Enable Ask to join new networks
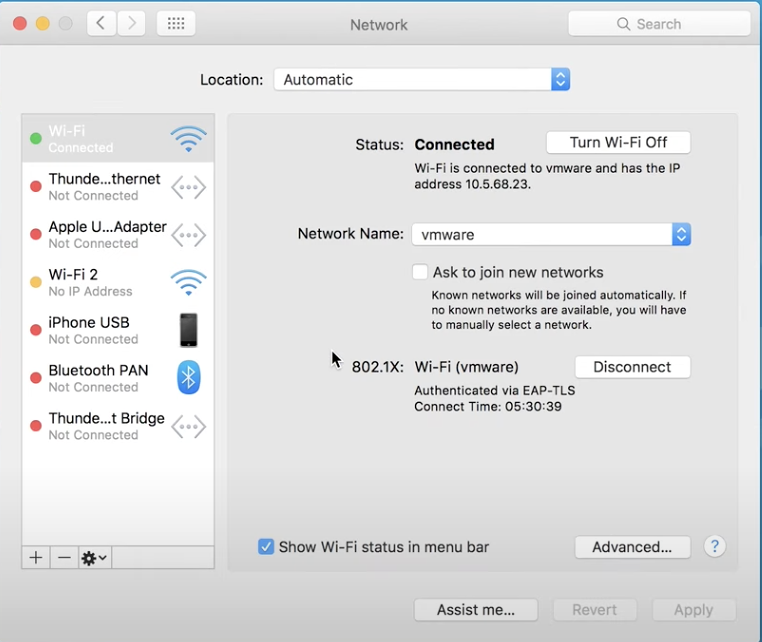The width and height of the screenshot is (762, 642). pos(420,272)
